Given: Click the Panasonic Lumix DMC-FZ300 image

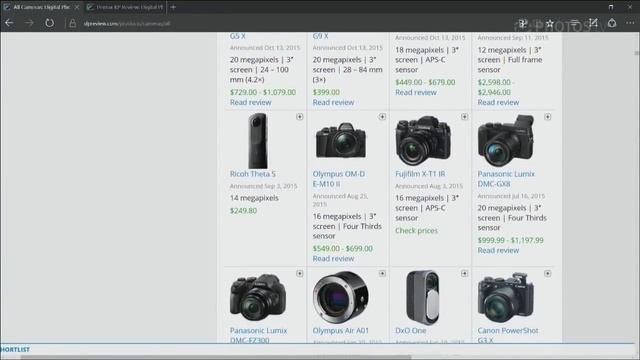Looking at the screenshot, I should pyautogui.click(x=258, y=297).
